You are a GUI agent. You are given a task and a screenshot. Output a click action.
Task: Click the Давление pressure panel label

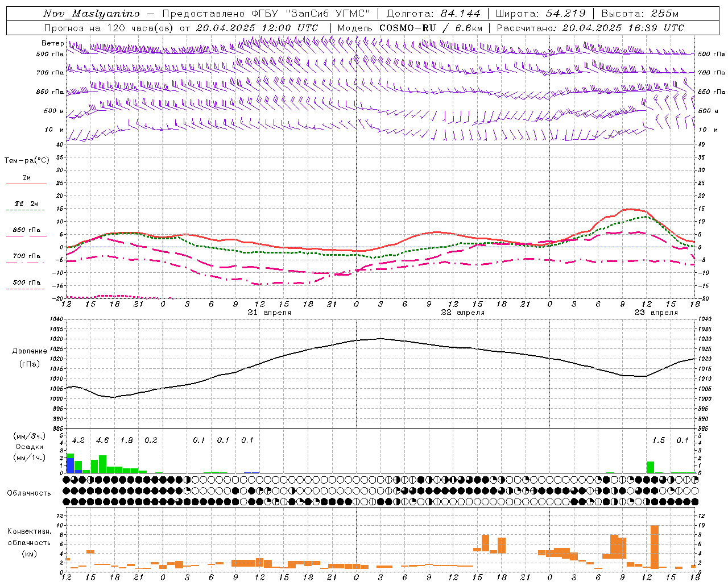tap(30, 351)
